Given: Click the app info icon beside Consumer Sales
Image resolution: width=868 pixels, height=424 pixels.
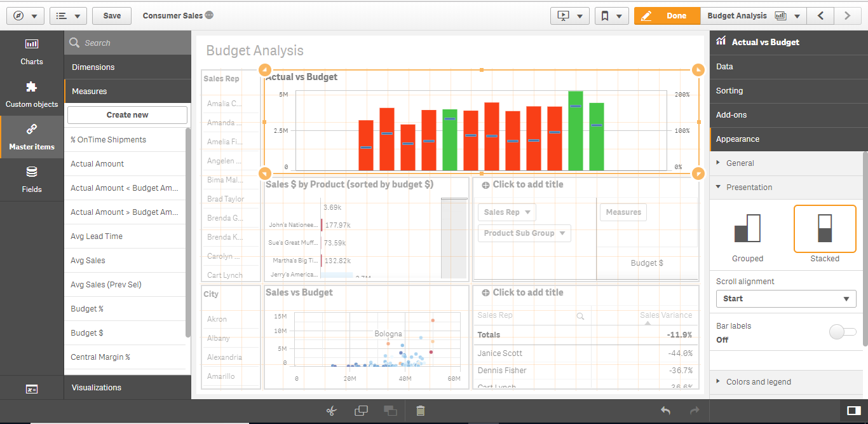Looking at the screenshot, I should point(209,15).
